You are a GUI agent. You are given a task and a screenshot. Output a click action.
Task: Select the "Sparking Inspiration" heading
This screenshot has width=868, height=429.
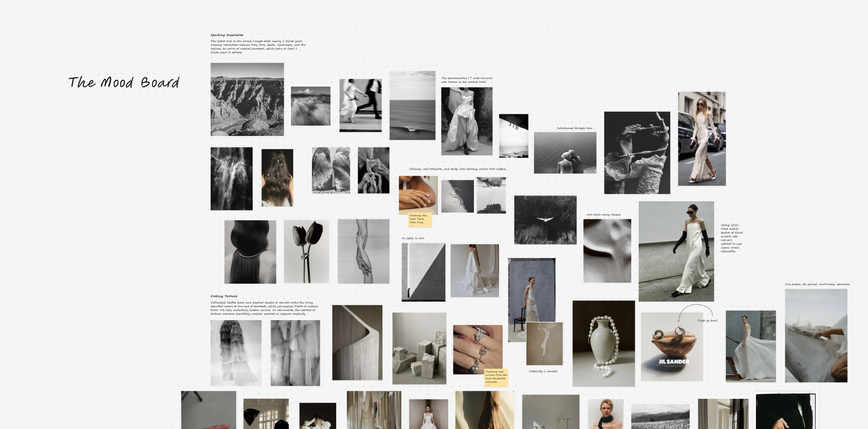click(x=227, y=35)
